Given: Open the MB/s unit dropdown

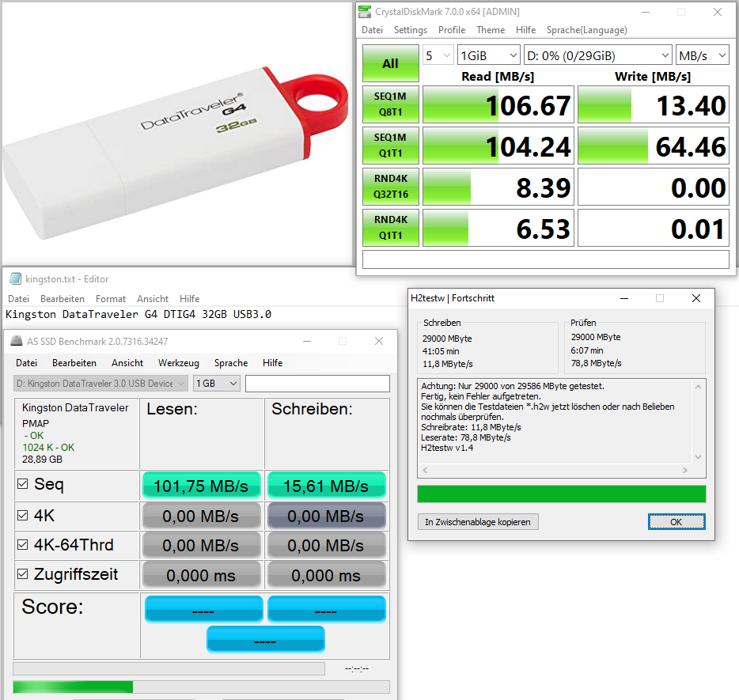Looking at the screenshot, I should click(703, 55).
